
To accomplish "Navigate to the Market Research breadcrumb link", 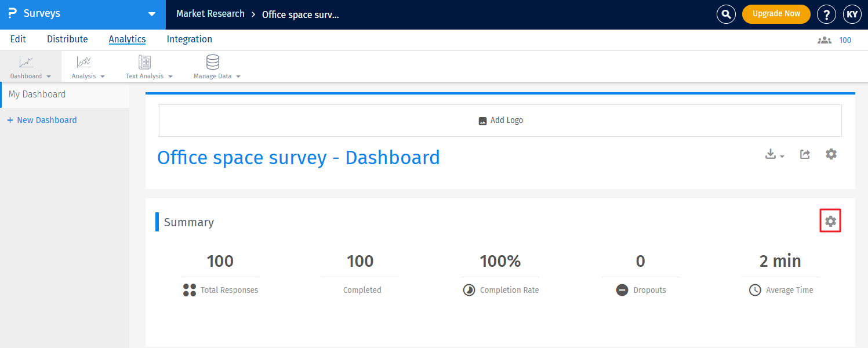I will click(210, 13).
